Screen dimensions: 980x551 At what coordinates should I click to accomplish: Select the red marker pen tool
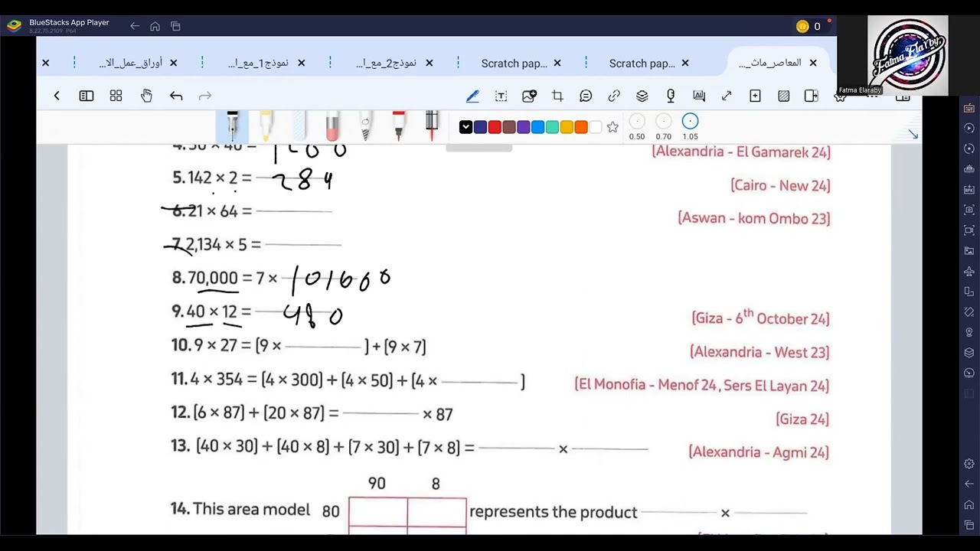pyautogui.click(x=398, y=126)
